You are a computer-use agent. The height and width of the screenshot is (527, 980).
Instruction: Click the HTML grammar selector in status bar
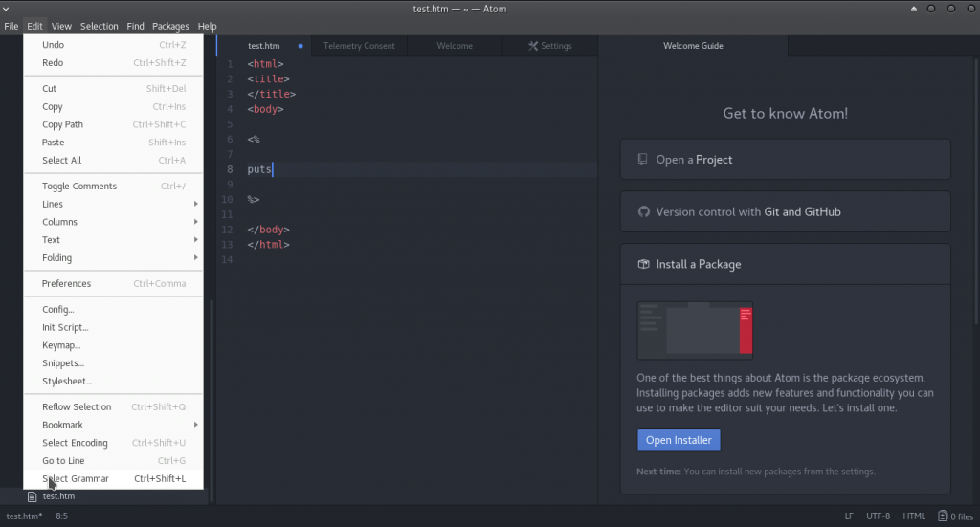[x=914, y=516]
